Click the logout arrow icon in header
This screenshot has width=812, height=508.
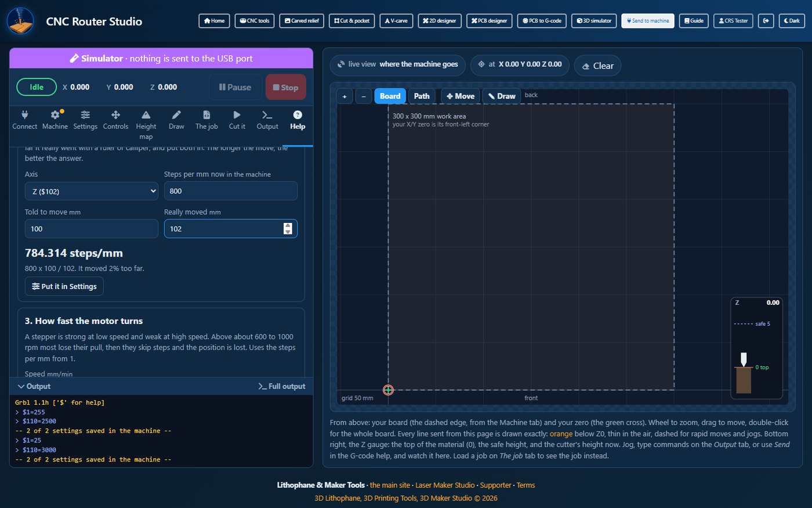(x=766, y=21)
